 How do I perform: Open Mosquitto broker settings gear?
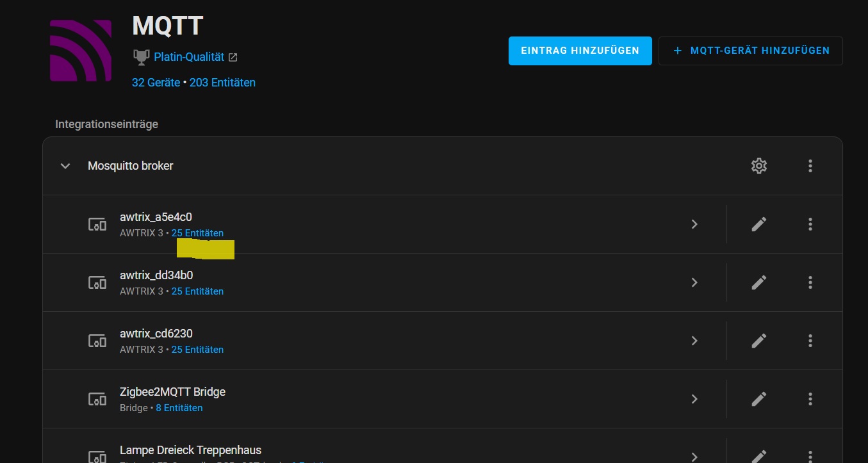click(758, 166)
